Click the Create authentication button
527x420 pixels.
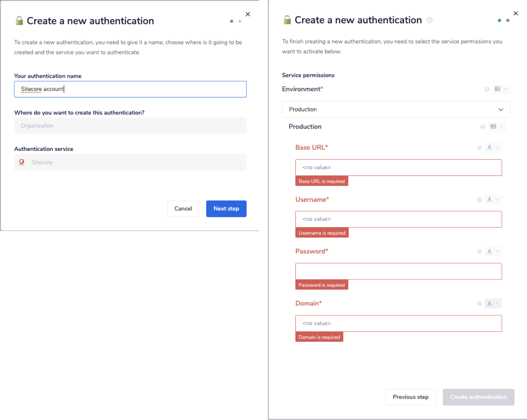point(478,397)
